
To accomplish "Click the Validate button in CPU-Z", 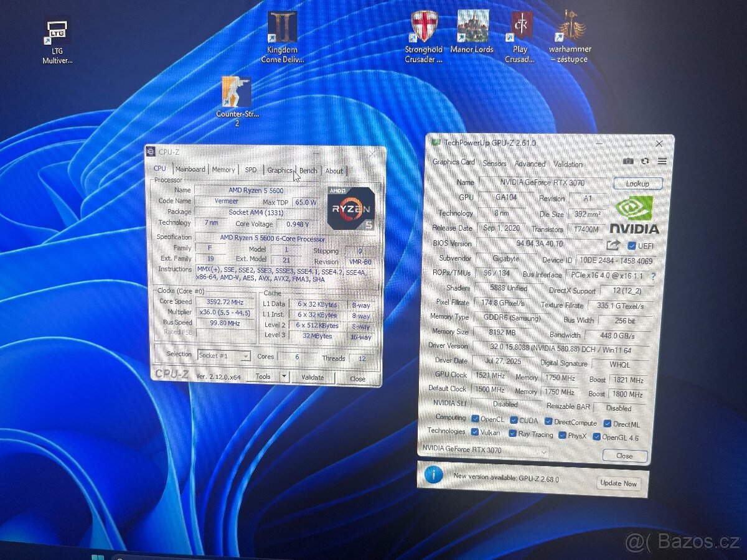I will 312,377.
